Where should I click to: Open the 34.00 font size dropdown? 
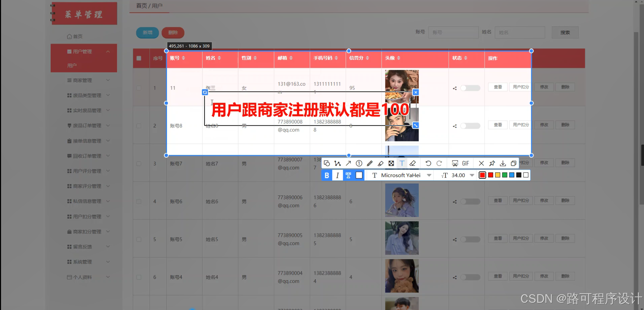(x=458, y=175)
